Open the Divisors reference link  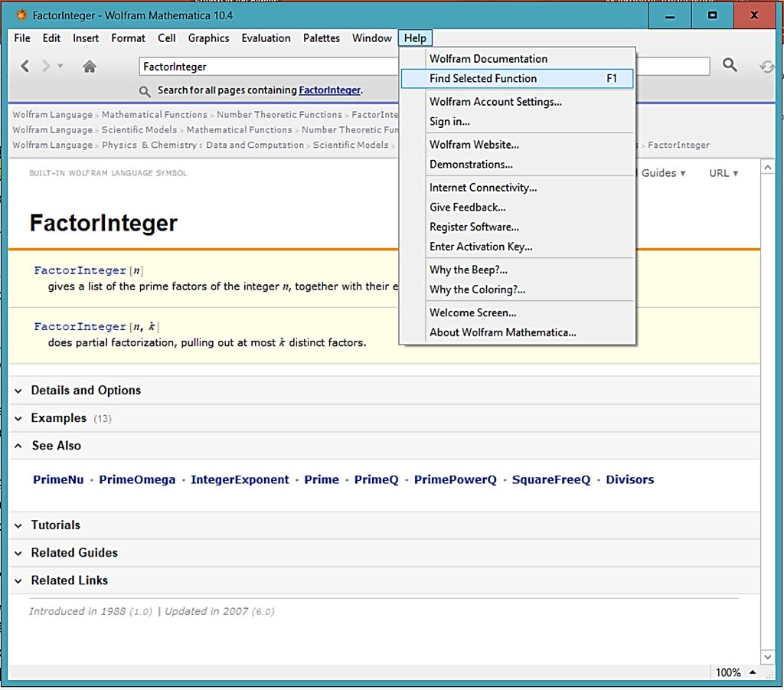630,479
